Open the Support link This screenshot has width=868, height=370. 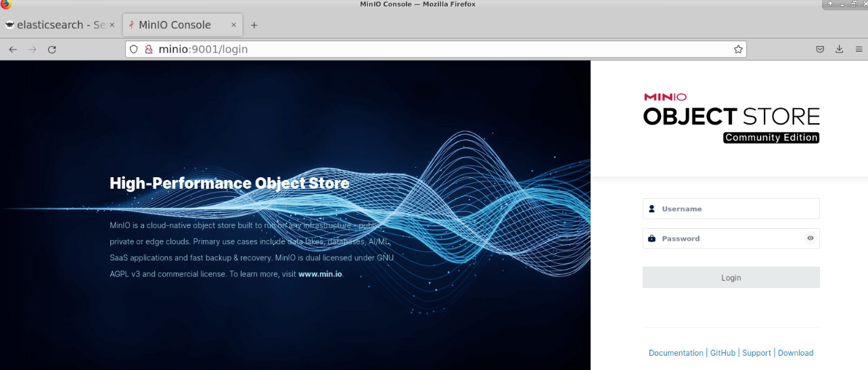tap(756, 353)
